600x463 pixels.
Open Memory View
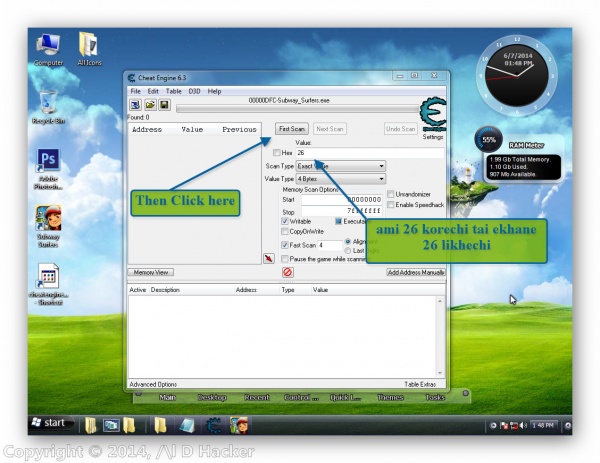coord(151,272)
